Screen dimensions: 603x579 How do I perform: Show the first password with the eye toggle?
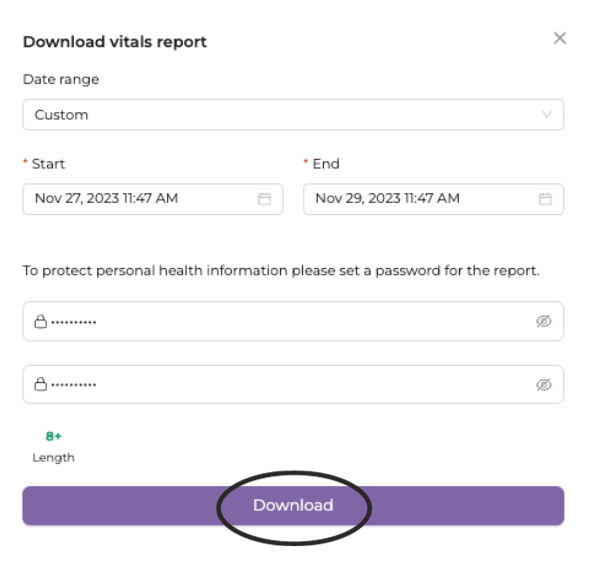point(544,321)
